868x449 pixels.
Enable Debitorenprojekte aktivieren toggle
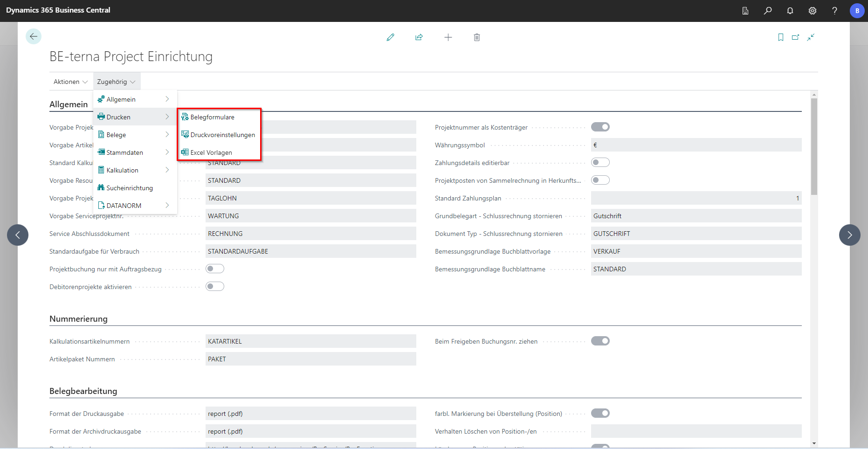point(215,287)
